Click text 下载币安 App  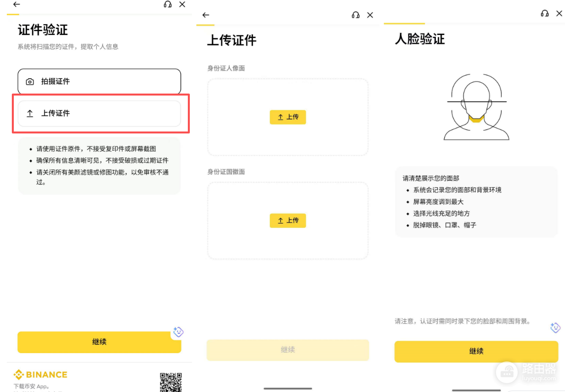click(x=32, y=387)
